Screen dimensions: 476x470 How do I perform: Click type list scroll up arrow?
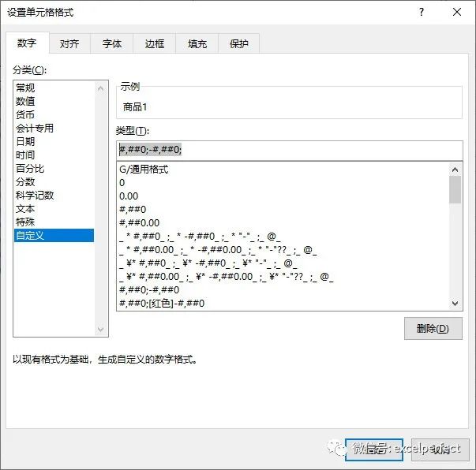point(455,170)
